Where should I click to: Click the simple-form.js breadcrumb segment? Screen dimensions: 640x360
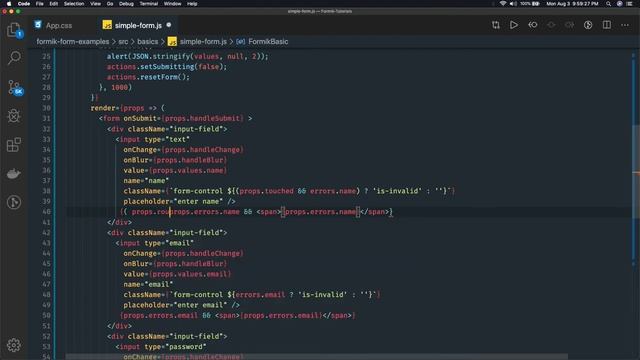203,42
